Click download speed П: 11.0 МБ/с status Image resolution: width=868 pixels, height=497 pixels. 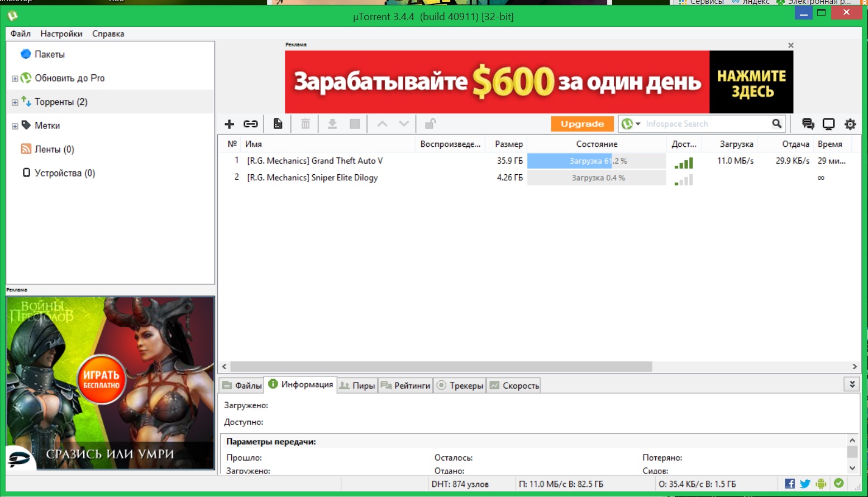[x=561, y=484]
